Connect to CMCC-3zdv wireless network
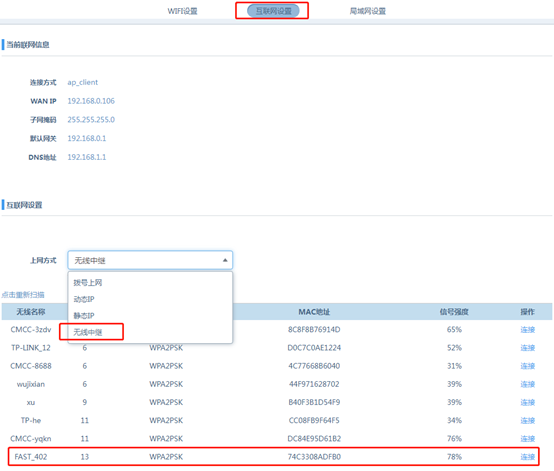This screenshot has width=554, height=471. pyautogui.click(x=528, y=330)
